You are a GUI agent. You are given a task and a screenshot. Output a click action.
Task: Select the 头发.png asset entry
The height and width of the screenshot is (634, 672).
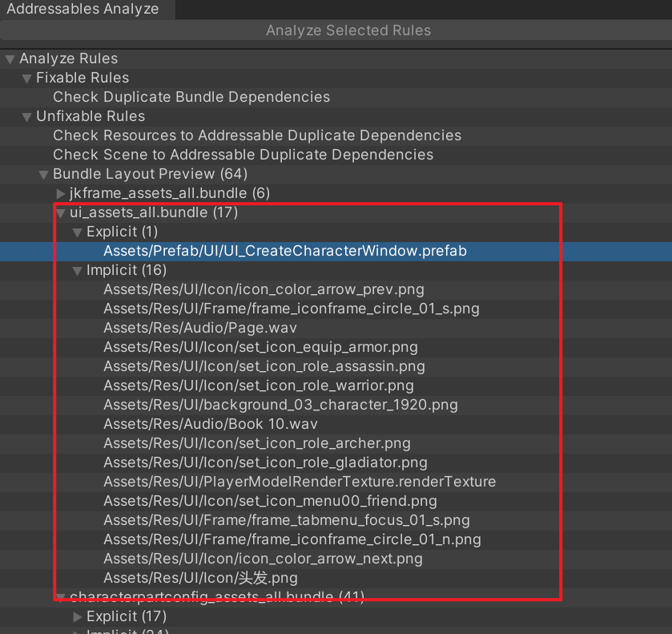[200, 578]
